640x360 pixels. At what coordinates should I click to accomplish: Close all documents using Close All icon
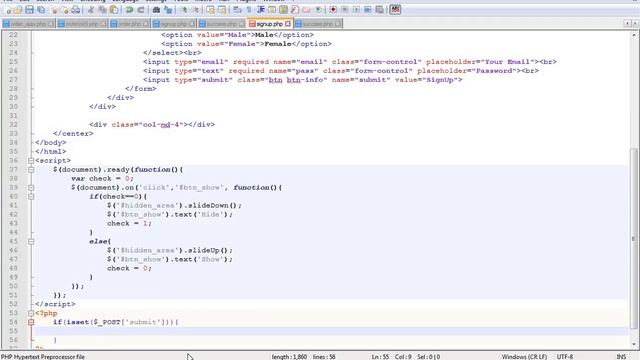coord(64,10)
